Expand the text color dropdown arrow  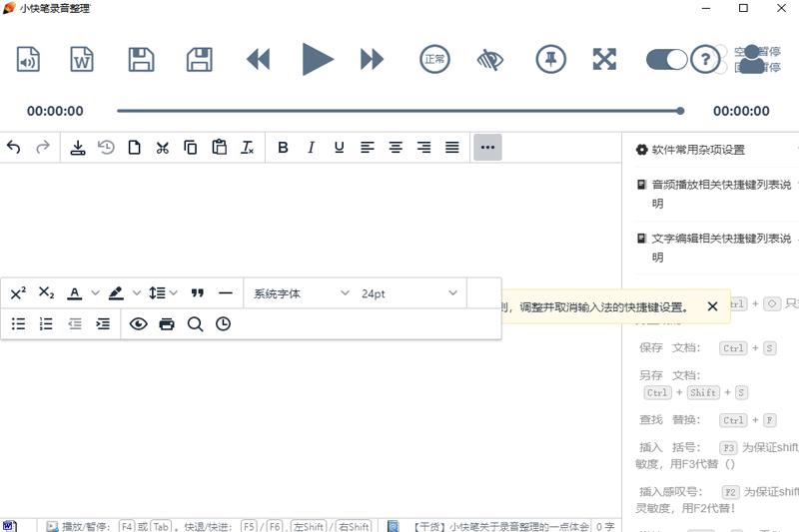(x=95, y=293)
